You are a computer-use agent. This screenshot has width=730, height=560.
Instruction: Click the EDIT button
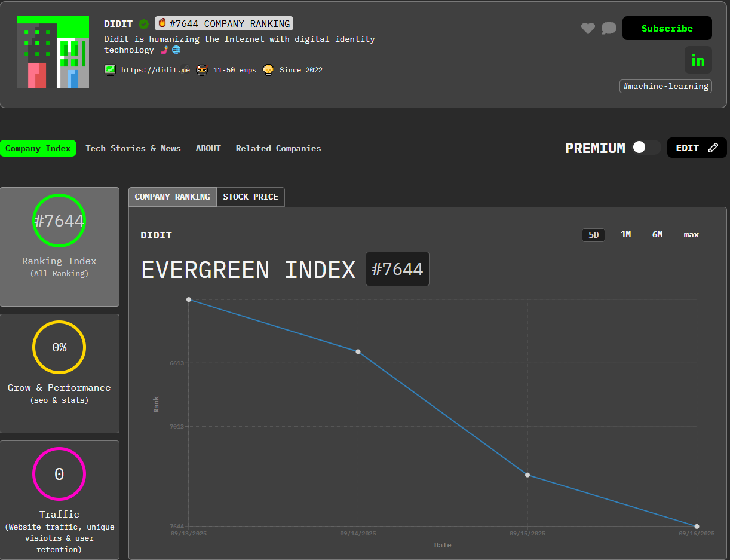coord(697,148)
